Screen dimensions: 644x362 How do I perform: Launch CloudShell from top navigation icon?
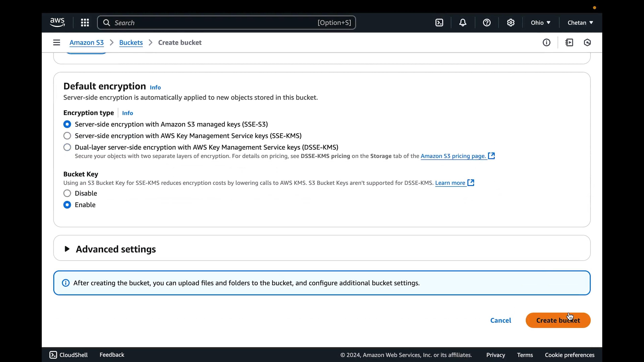click(x=439, y=22)
